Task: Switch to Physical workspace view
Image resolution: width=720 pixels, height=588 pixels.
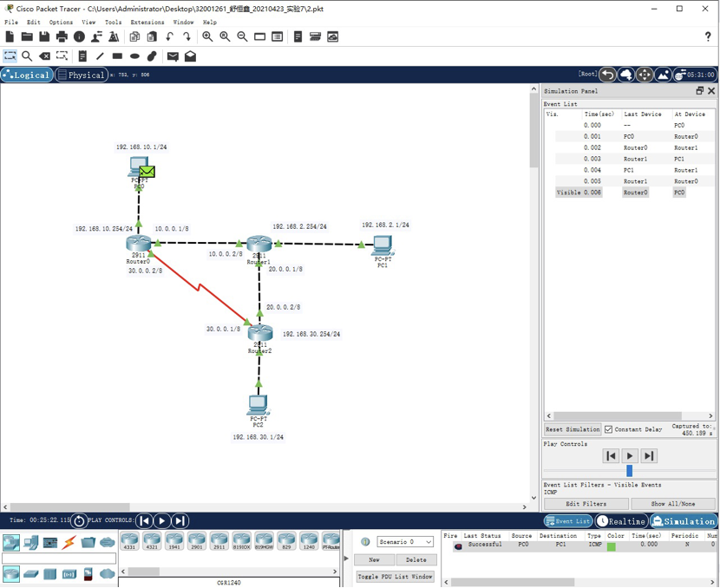Action: tap(81, 75)
